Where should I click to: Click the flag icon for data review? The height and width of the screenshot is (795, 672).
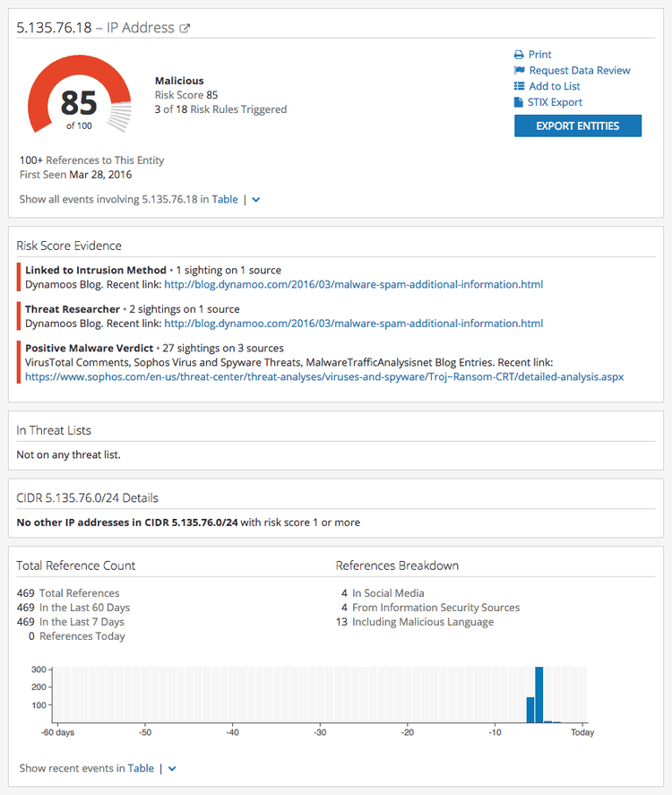tap(519, 71)
